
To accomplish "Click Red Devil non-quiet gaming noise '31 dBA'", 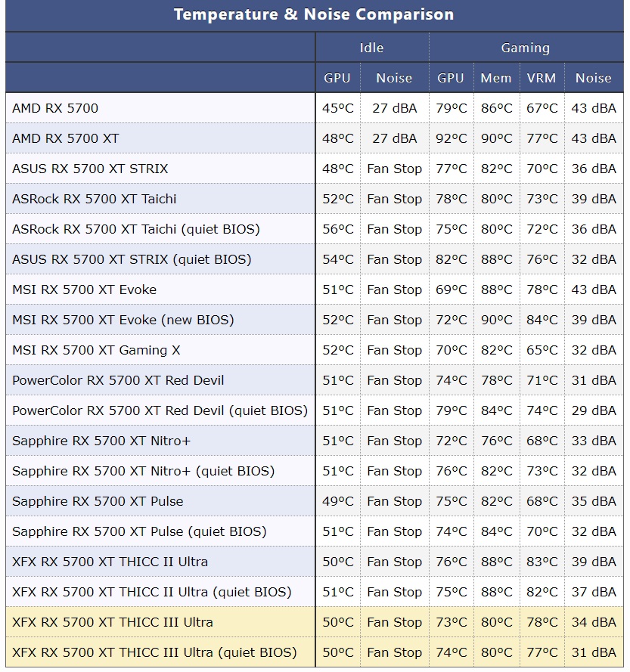I will point(594,380).
